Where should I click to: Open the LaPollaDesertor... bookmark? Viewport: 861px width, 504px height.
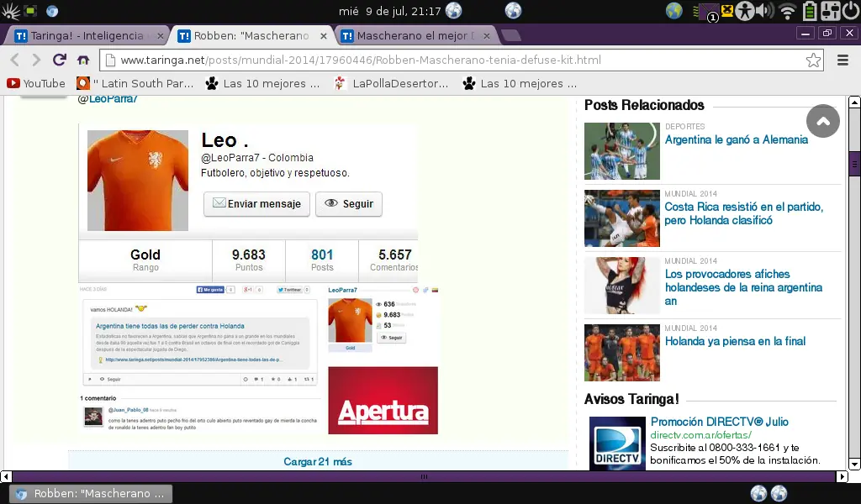392,83
